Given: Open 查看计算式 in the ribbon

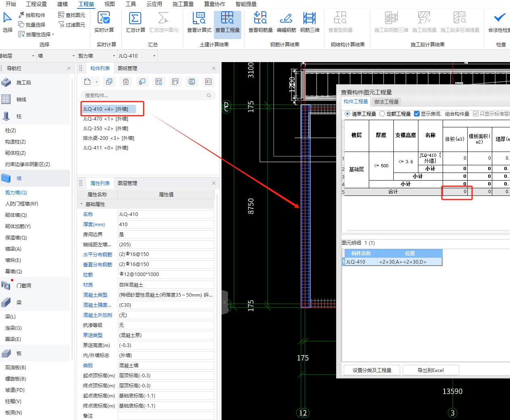Looking at the screenshot, I should pyautogui.click(x=199, y=23).
